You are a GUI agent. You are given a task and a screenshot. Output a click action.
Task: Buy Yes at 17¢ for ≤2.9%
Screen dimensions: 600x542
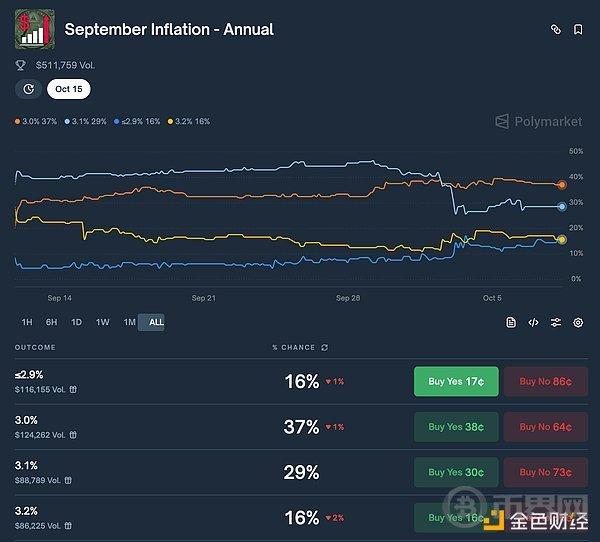click(456, 381)
